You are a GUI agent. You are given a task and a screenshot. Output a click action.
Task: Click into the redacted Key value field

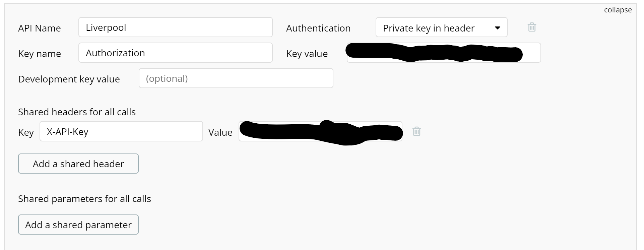444,53
